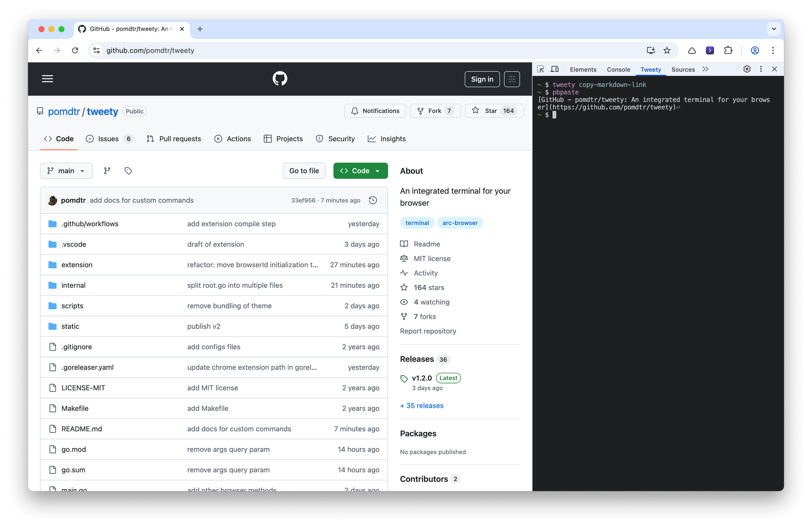This screenshot has height=528, width=812.
Task: Switch to DevTools Elements tab
Action: (x=583, y=69)
